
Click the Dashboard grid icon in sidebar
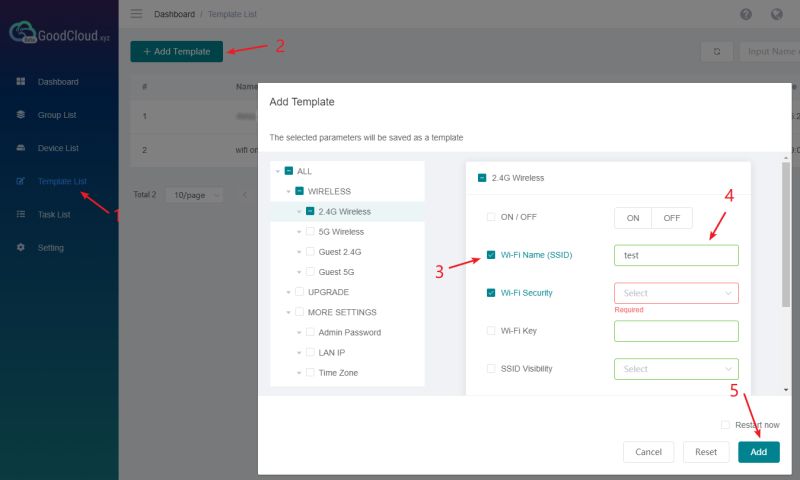20,82
